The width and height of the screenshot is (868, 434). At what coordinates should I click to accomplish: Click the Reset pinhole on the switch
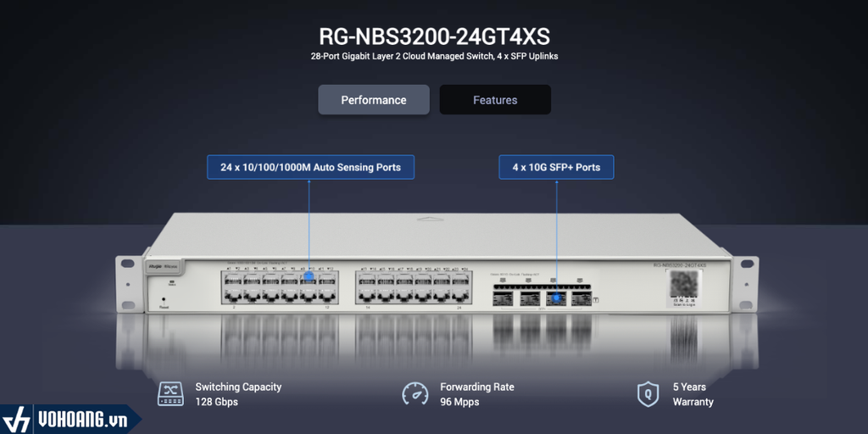[x=164, y=299]
